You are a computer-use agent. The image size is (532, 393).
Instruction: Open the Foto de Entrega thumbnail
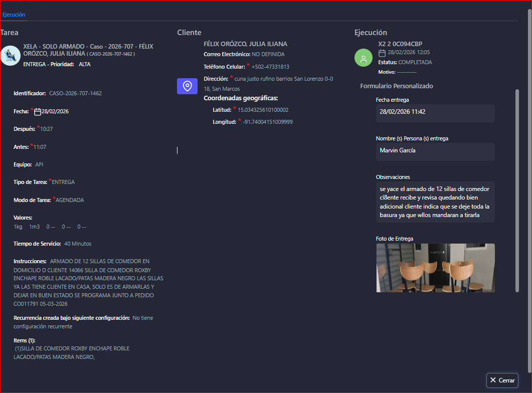coord(435,268)
